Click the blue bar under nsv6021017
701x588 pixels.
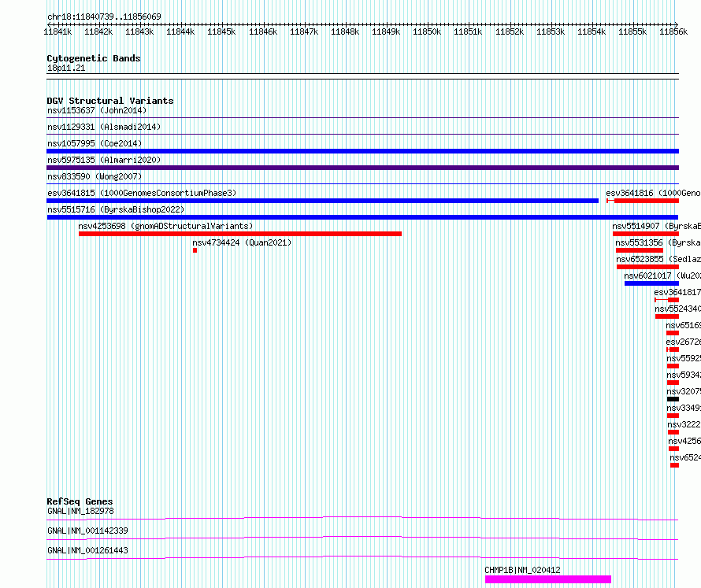pos(652,283)
